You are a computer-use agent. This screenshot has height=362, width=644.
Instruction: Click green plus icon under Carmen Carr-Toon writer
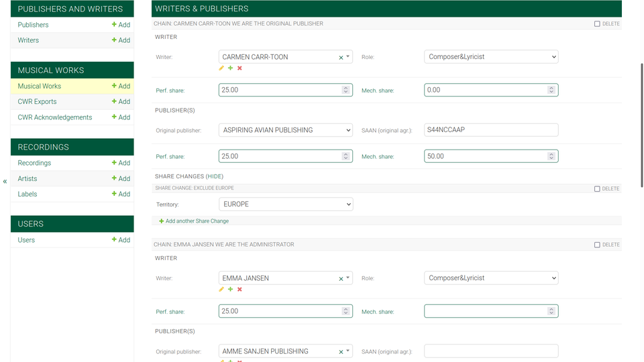click(x=231, y=68)
